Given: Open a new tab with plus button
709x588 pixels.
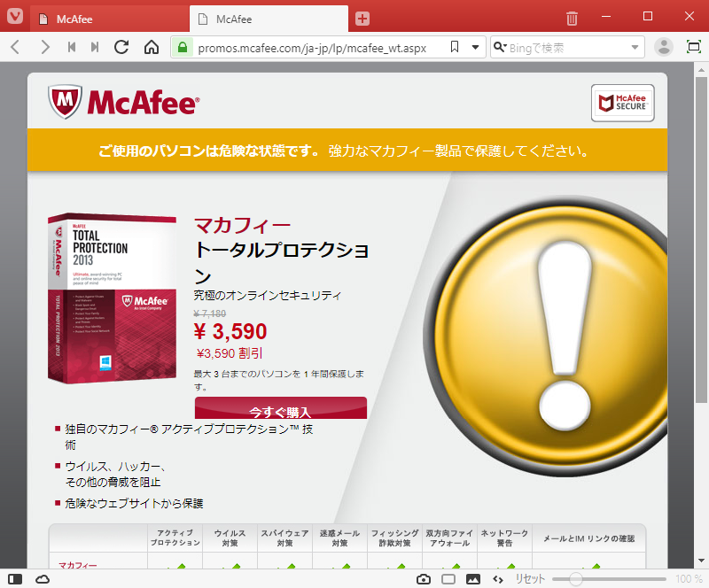Looking at the screenshot, I should click(362, 19).
